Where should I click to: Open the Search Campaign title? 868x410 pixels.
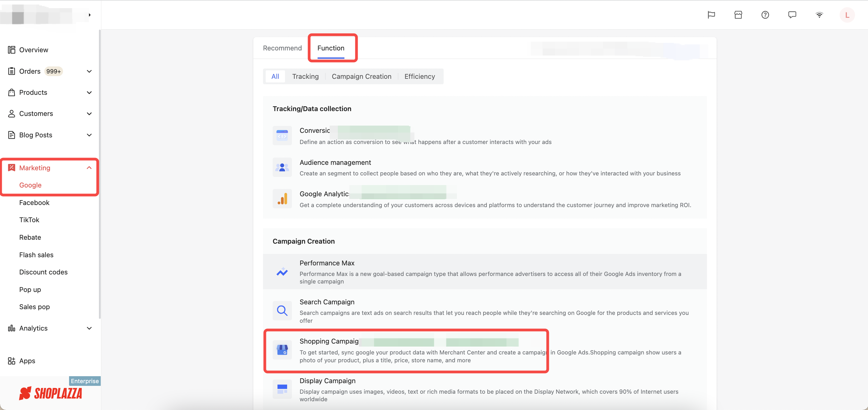327,302
